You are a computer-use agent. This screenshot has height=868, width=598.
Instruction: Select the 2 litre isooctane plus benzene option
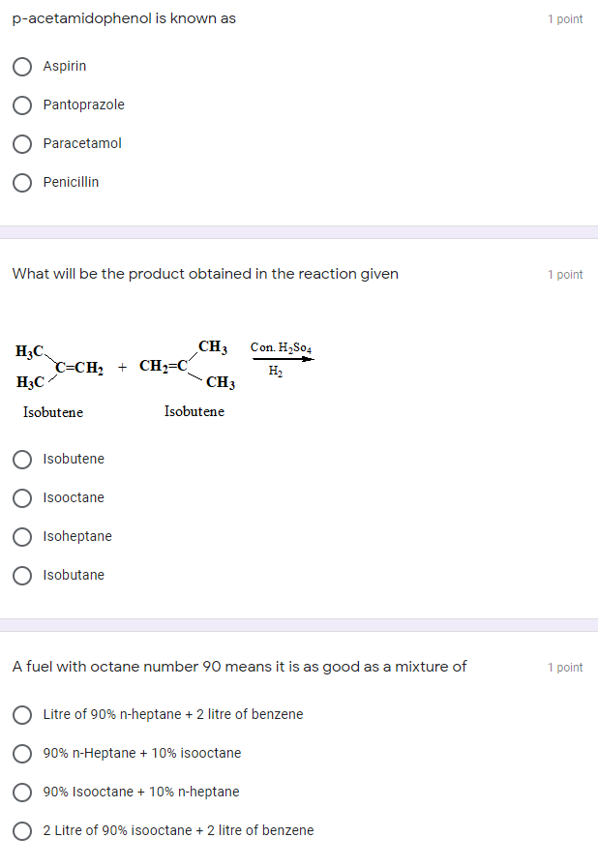(x=22, y=830)
